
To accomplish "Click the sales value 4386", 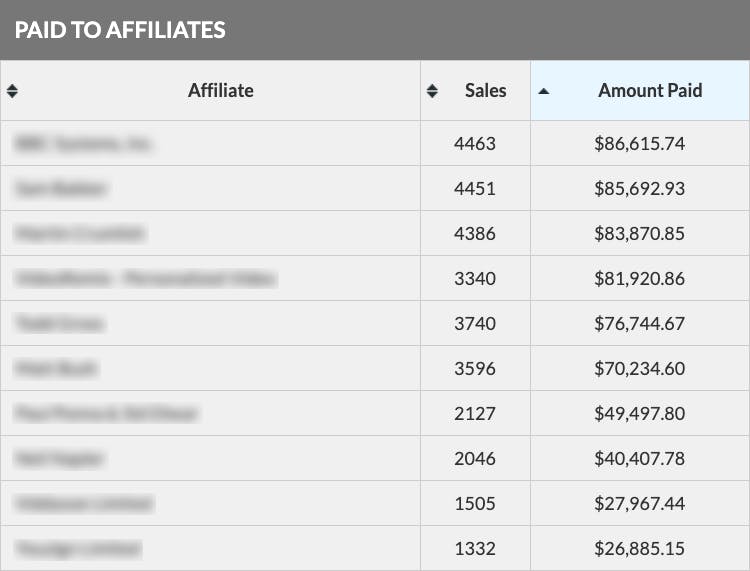I will pos(475,234).
